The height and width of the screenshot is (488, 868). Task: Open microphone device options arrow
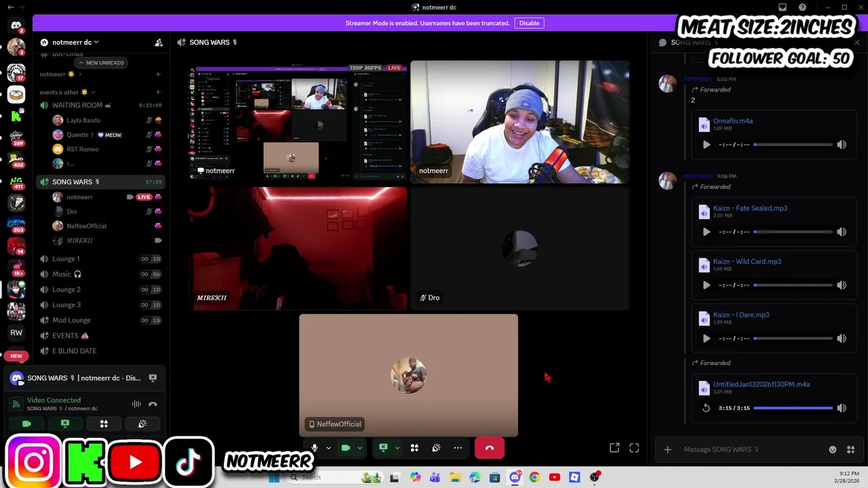329,448
